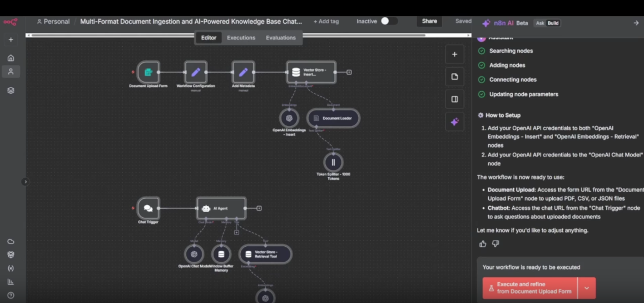The width and height of the screenshot is (644, 303).
Task: Open the home icon in sidebar
Action: [11, 58]
